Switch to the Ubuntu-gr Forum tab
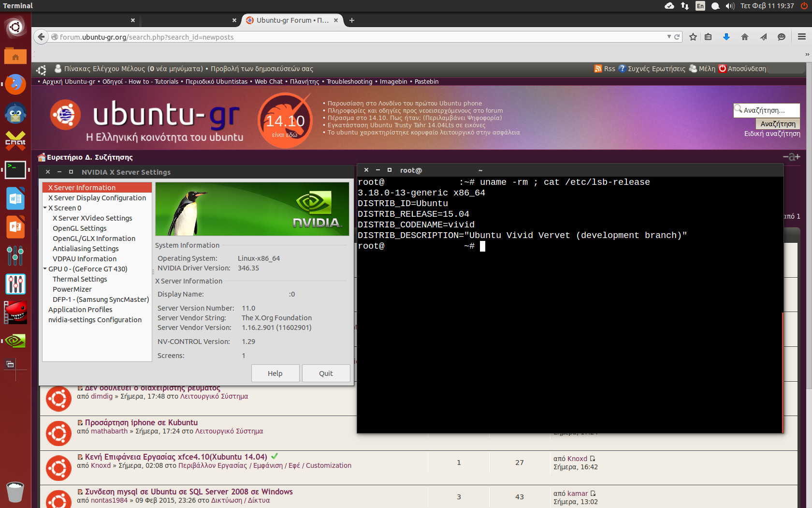This screenshot has width=812, height=508. [x=291, y=20]
